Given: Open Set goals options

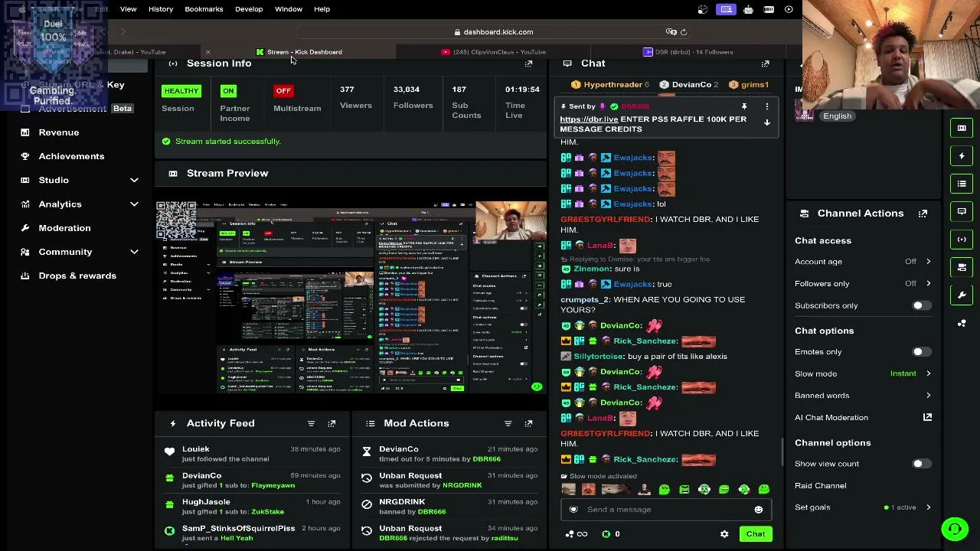Looking at the screenshot, I should (863, 507).
